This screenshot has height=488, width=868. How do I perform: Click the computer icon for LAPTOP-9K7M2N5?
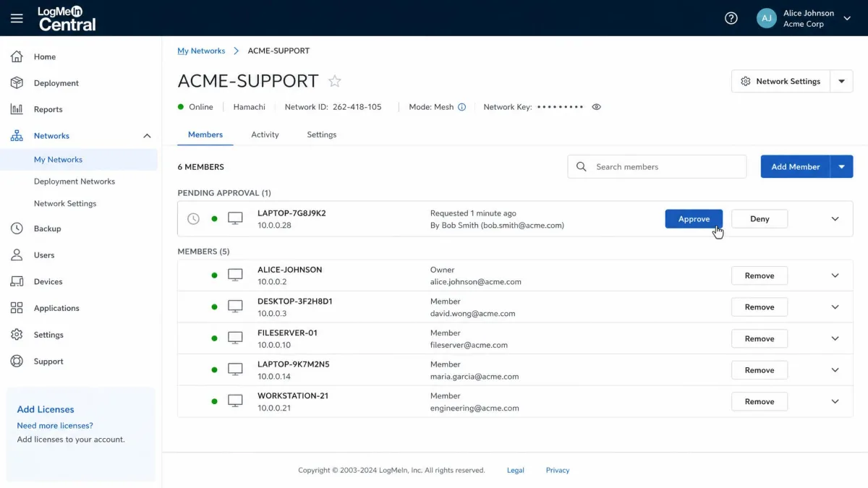235,369
